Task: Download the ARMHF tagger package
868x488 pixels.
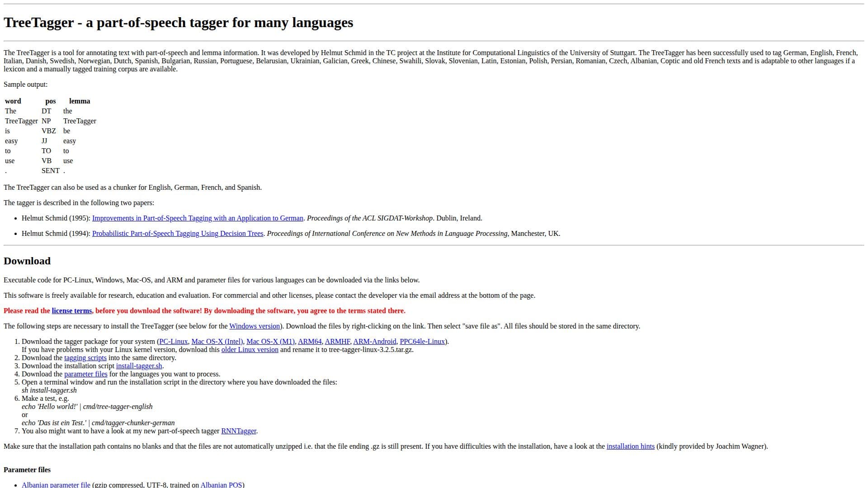Action: [x=337, y=342]
